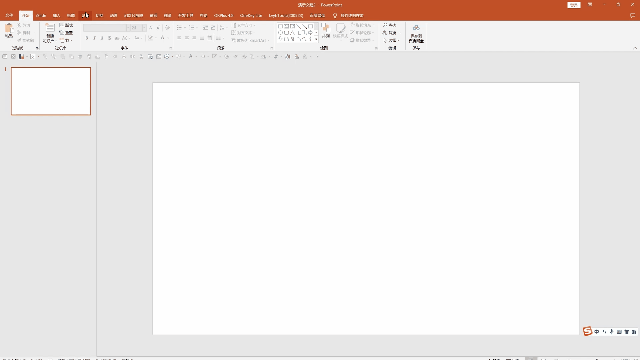Screen dimensions: 640x360
Task: Click the bullet list icon
Action: click(180, 28)
